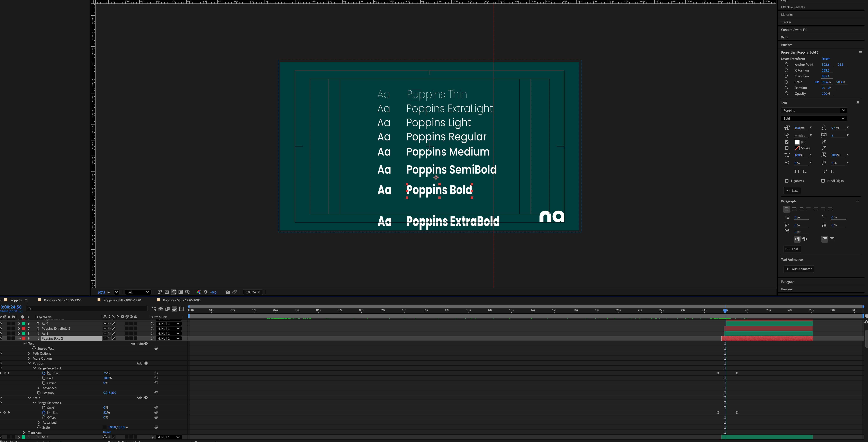Open grid and guide options
The image size is (868, 442).
coord(188,292)
